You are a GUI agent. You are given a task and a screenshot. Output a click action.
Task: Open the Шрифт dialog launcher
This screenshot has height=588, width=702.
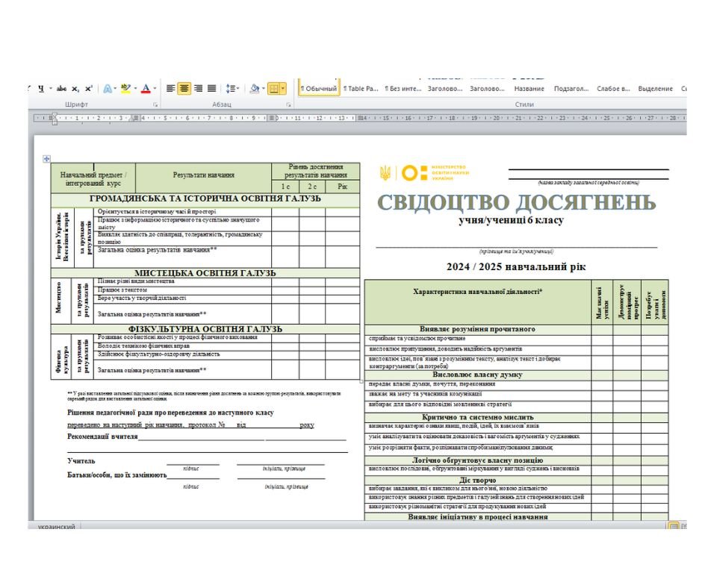tap(155, 104)
